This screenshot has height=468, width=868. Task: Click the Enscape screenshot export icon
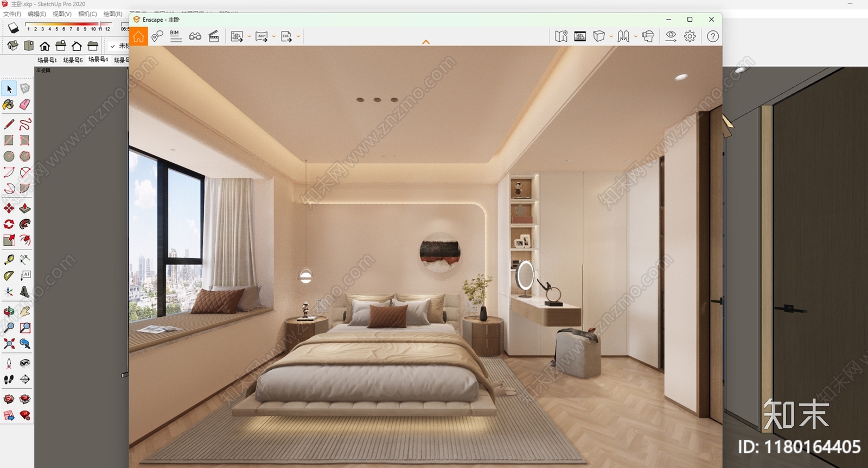click(x=237, y=36)
